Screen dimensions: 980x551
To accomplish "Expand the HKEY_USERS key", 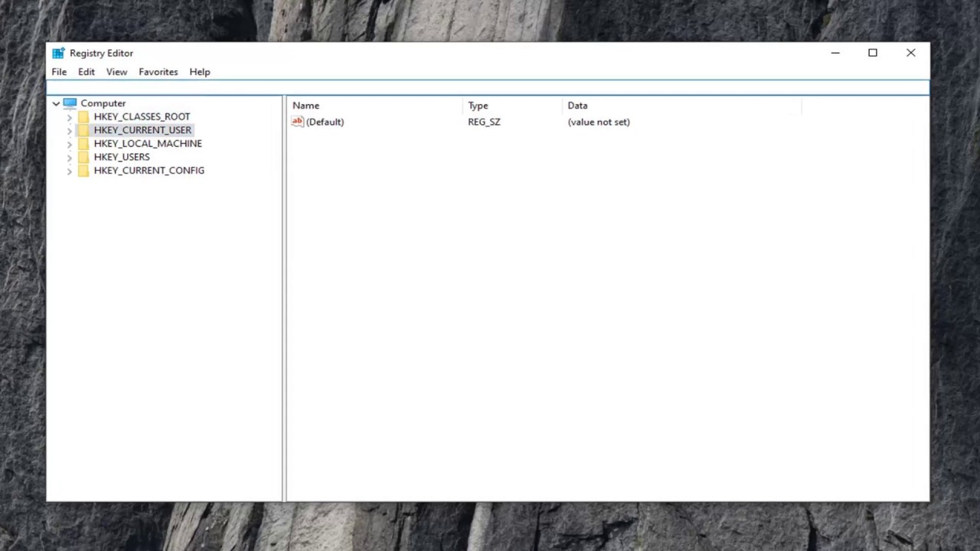I will (x=70, y=158).
